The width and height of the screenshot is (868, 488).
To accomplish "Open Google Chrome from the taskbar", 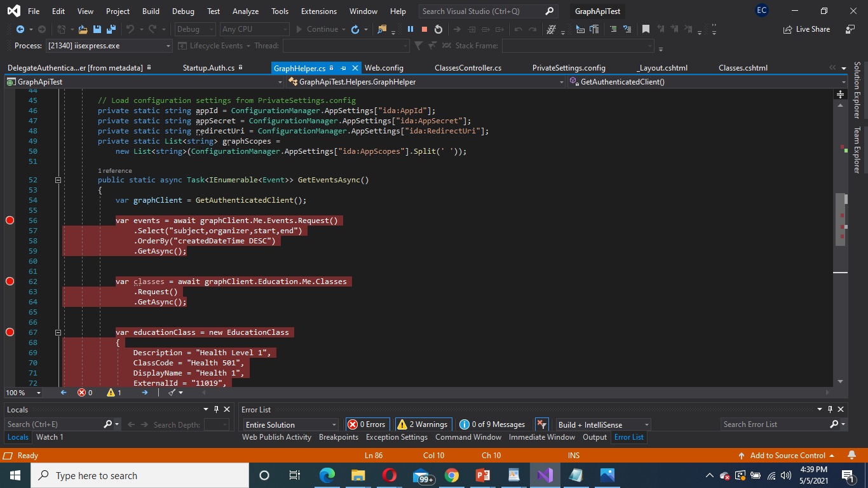I will pyautogui.click(x=452, y=475).
